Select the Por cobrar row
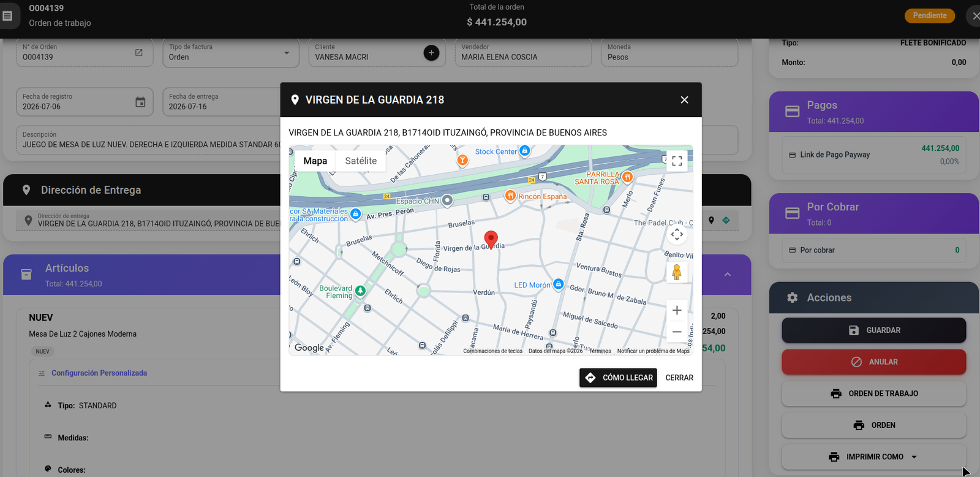This screenshot has height=477, width=980. 873,250
